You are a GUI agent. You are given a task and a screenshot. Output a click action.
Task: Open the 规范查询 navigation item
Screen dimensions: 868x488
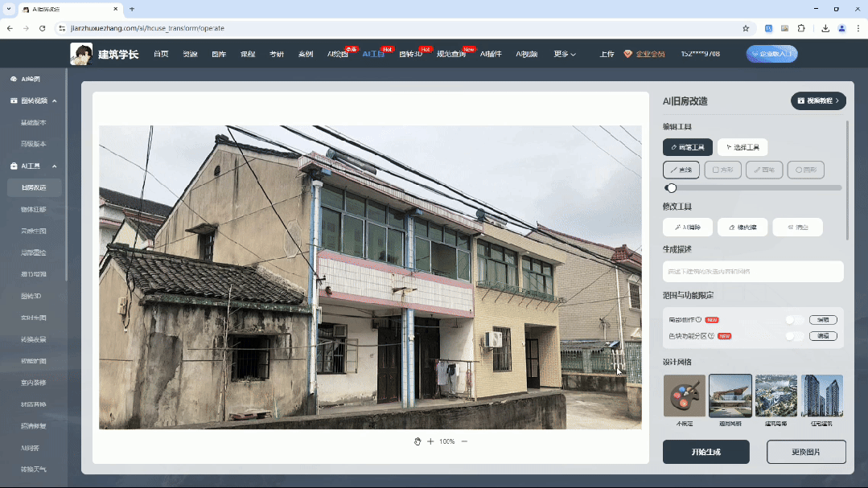tap(451, 54)
